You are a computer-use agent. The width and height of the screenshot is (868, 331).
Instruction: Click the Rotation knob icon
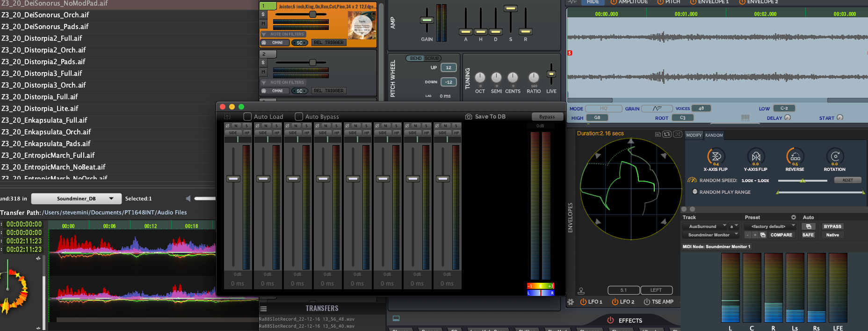(x=835, y=156)
